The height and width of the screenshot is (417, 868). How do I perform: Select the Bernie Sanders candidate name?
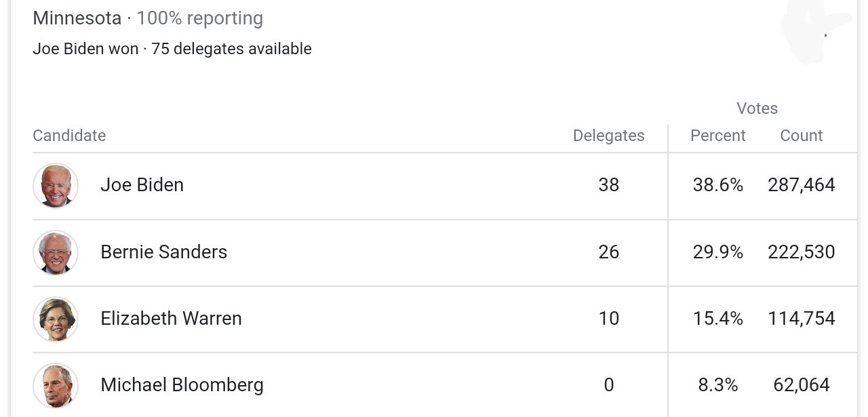tap(163, 252)
